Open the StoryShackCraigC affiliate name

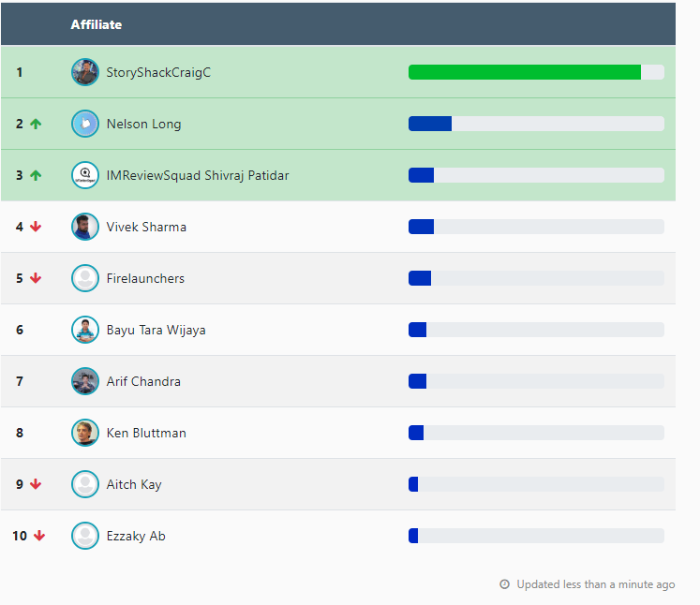point(158,72)
